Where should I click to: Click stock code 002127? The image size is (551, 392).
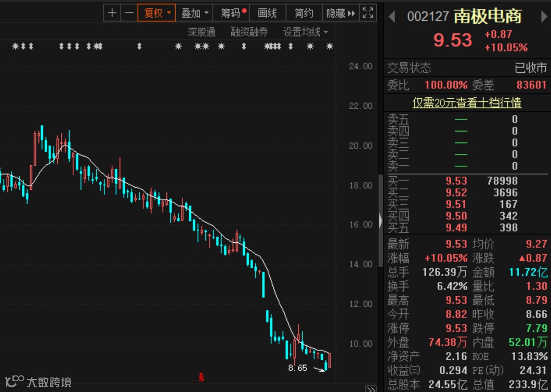coord(428,16)
